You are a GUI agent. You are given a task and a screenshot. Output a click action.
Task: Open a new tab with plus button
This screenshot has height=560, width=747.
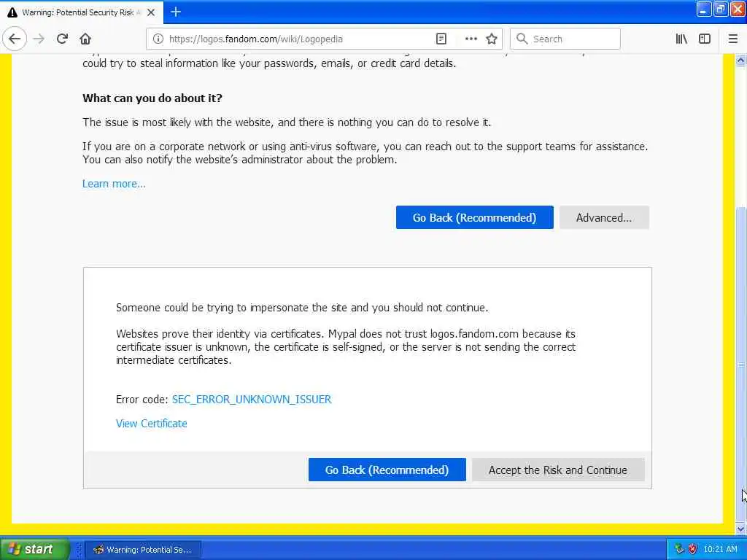pos(176,12)
